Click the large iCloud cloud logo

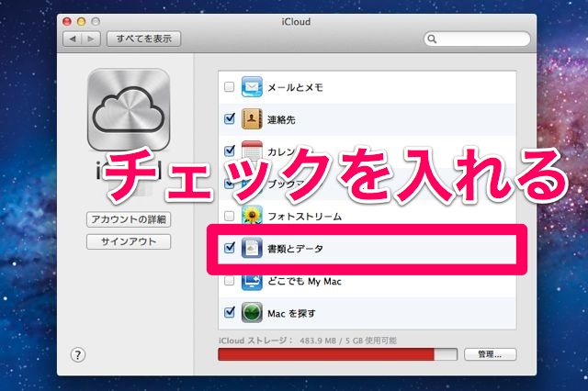pos(129,110)
